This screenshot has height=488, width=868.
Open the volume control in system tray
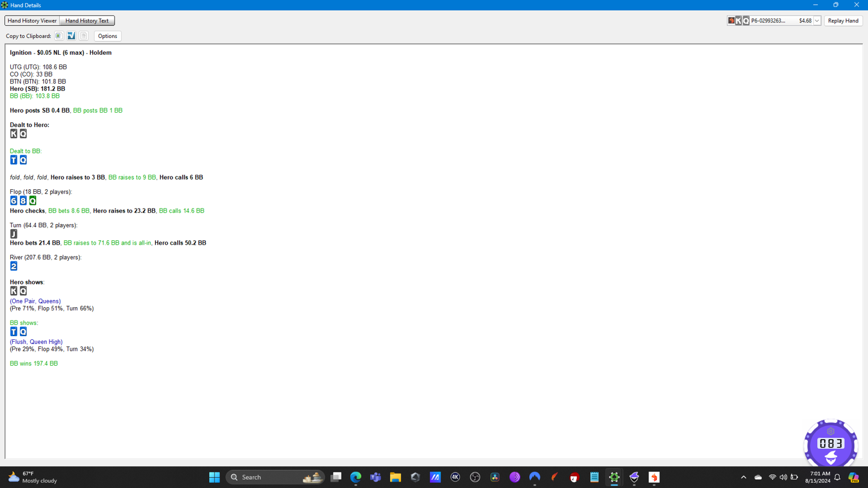point(783,477)
